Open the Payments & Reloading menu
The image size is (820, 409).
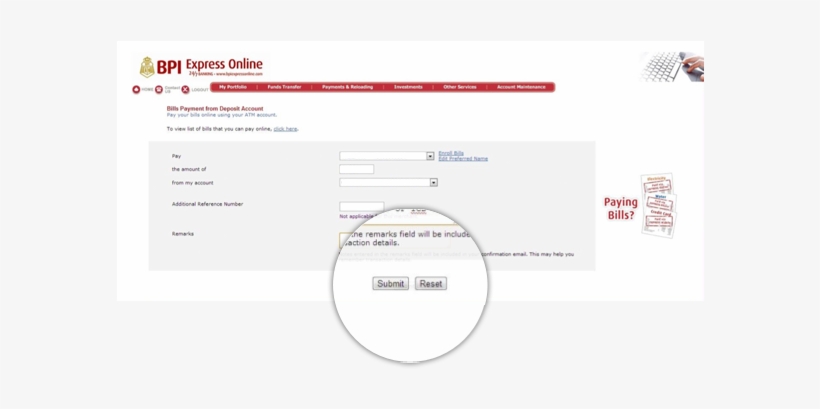[347, 87]
